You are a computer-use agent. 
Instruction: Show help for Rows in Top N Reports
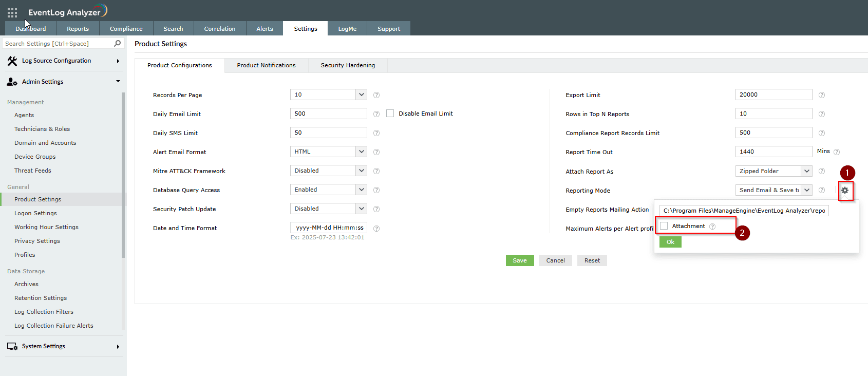click(x=822, y=114)
